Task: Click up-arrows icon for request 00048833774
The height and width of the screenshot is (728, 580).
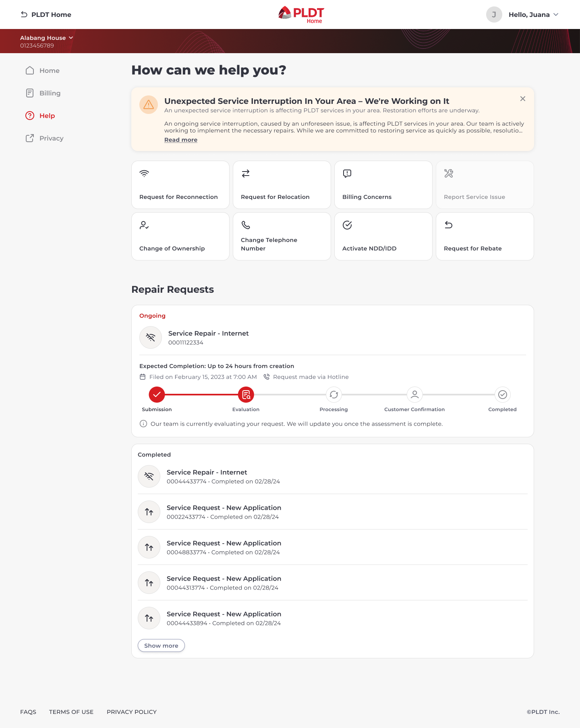Action: coord(149,547)
